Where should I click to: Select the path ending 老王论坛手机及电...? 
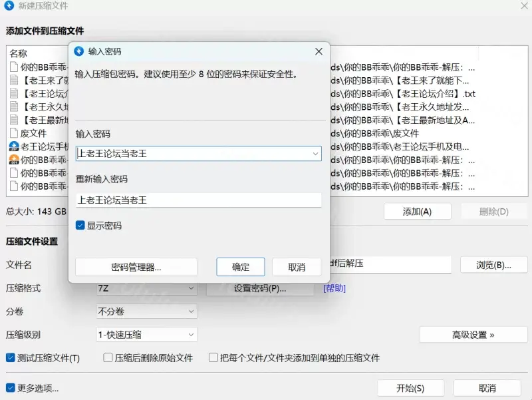click(400, 146)
